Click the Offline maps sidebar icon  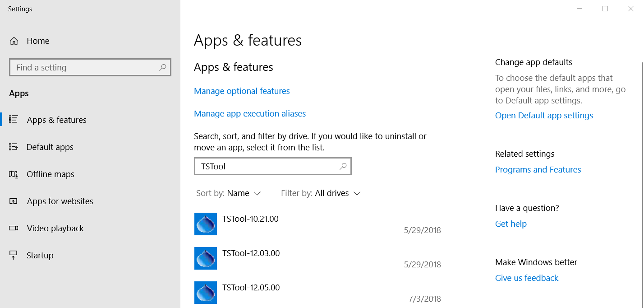[x=14, y=174]
